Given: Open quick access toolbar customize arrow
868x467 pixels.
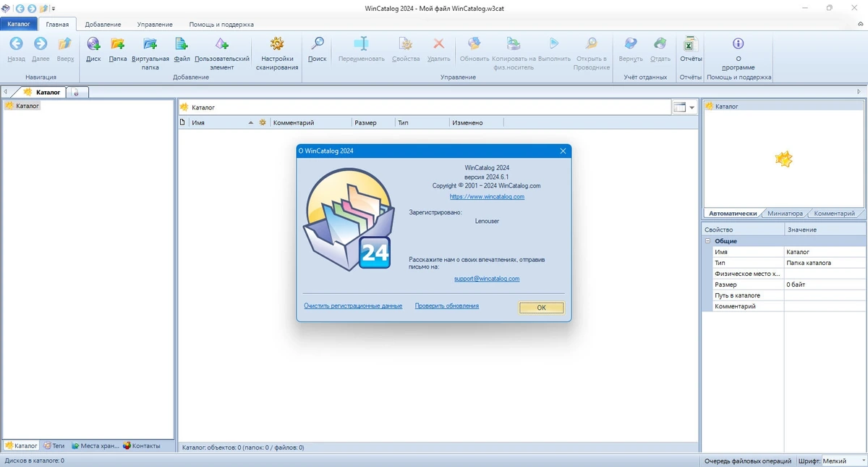Looking at the screenshot, I should tap(54, 9).
